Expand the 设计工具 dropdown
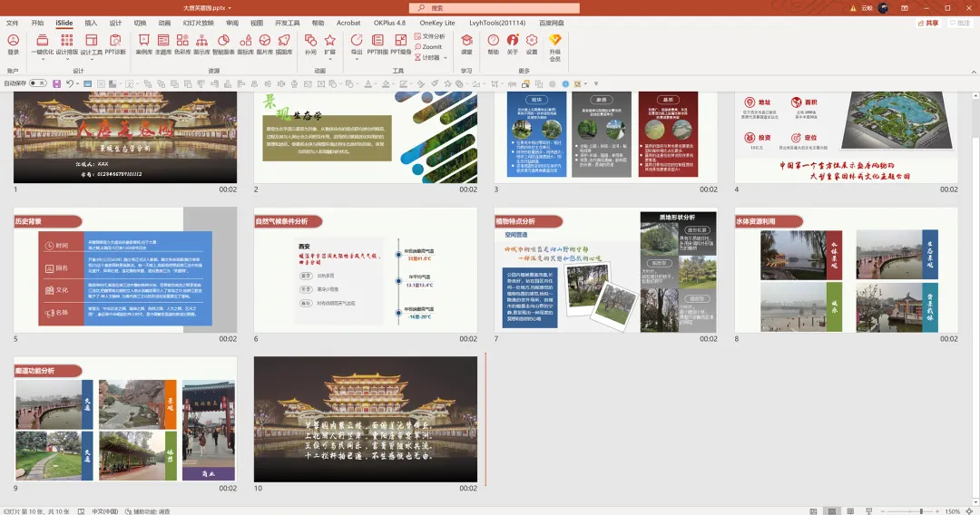Screen dimensions: 980x515 pos(92,59)
